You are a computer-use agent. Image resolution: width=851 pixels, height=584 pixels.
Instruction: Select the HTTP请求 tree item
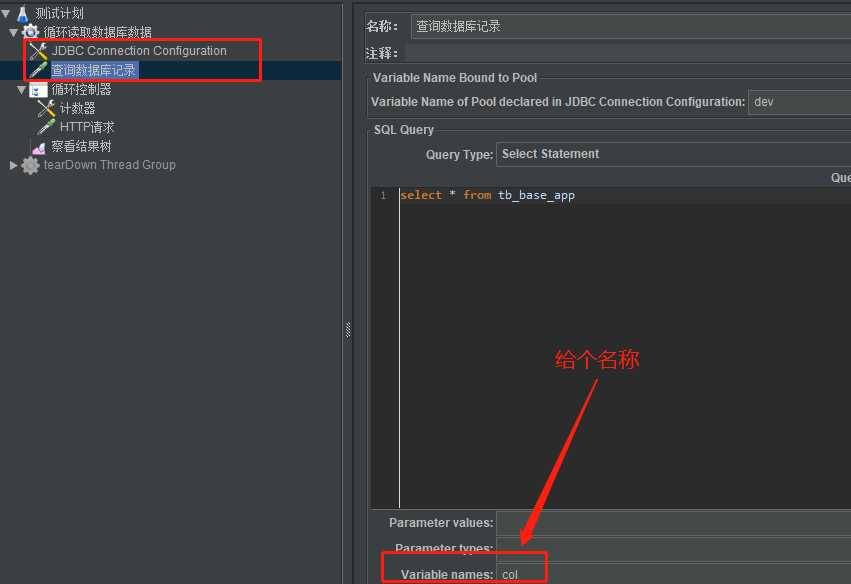tap(87, 127)
